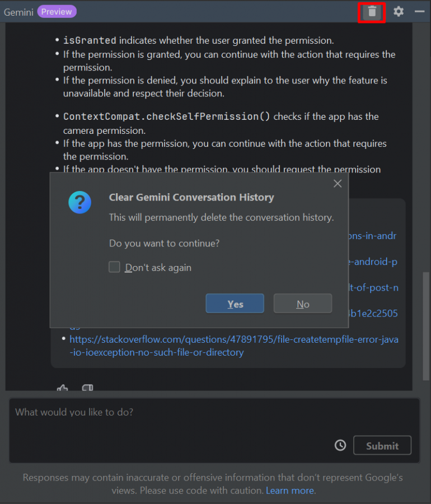This screenshot has height=504, width=431.
Task: Click the minimize dash icon on toolbar
Action: (419, 11)
